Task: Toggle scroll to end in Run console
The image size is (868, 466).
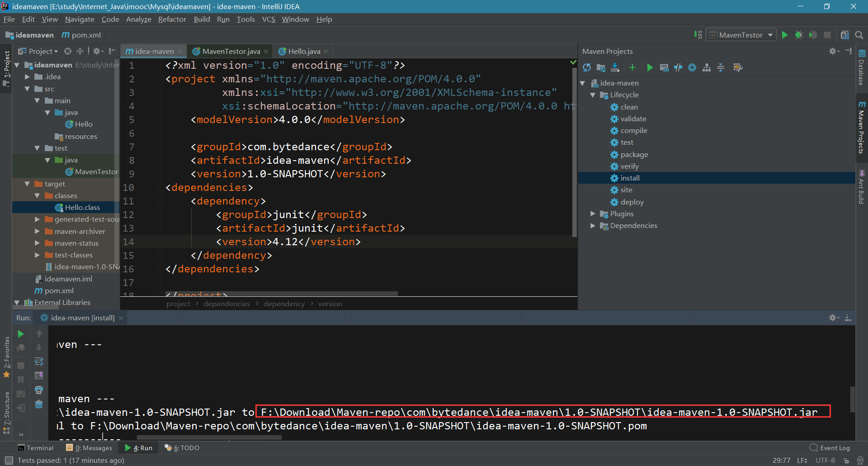Action: (x=39, y=376)
